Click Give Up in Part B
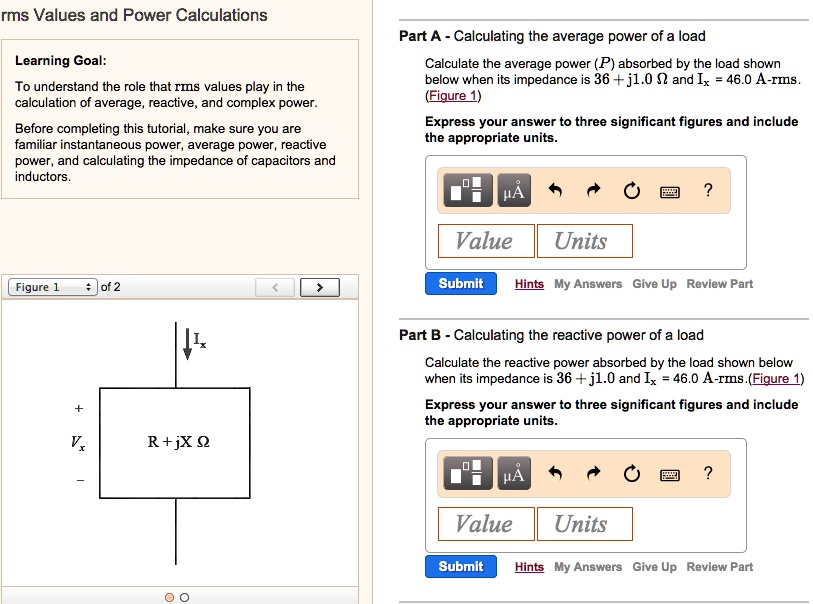This screenshot has width=813, height=604. tap(654, 566)
